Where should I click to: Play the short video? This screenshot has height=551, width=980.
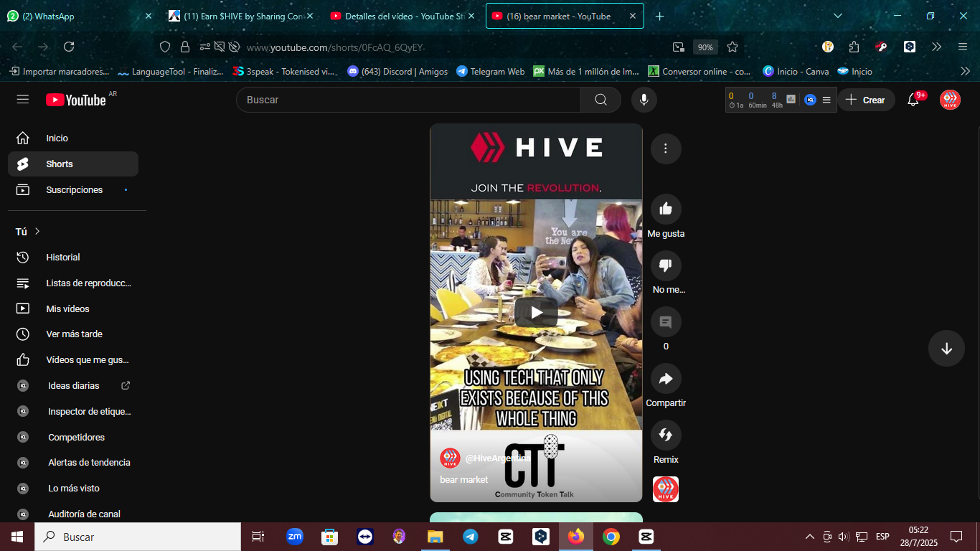tap(536, 312)
